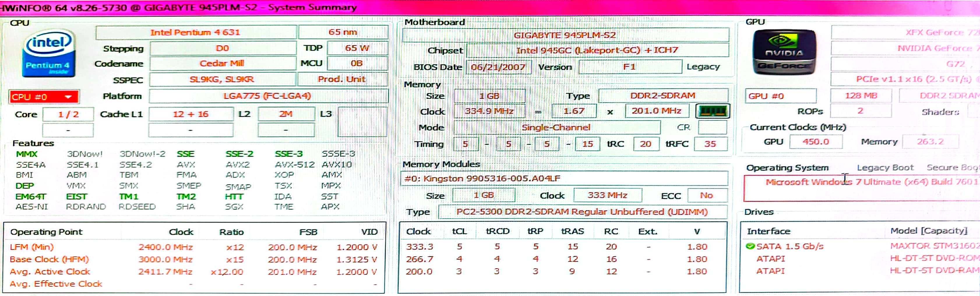The height and width of the screenshot is (296, 980).
Task: Click the Intel Pentium 4 logo
Action: click(49, 54)
